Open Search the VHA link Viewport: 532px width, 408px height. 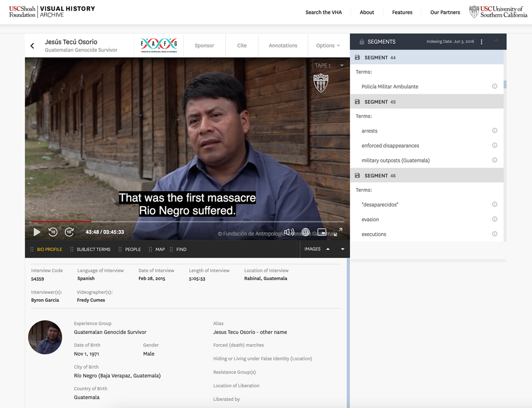click(324, 12)
